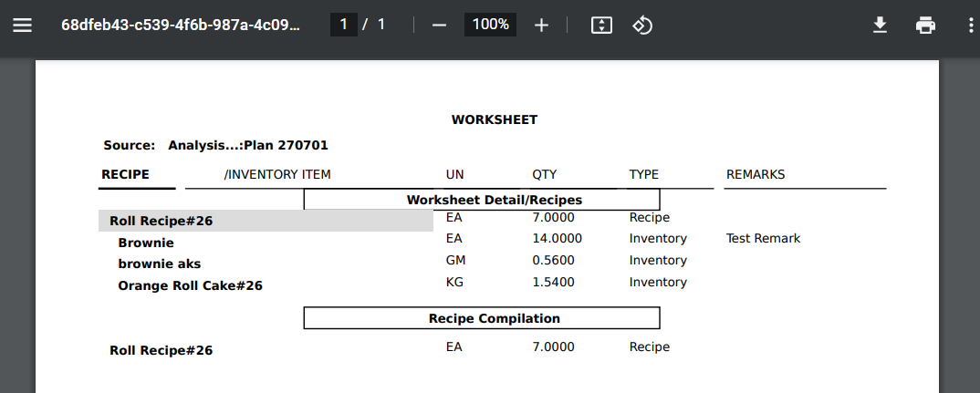Screen dimensions: 980x393
Task: Click the 14.0000 quantity value
Action: pyautogui.click(x=557, y=238)
